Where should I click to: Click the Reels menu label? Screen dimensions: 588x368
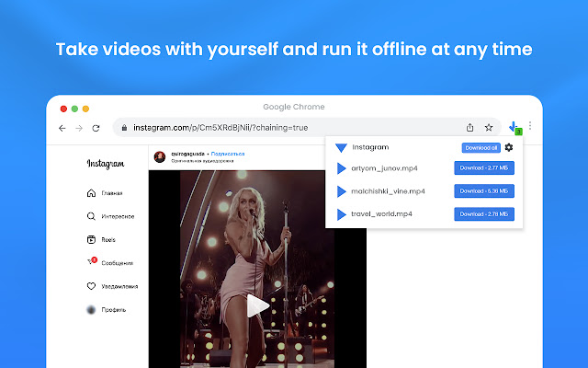click(x=108, y=240)
